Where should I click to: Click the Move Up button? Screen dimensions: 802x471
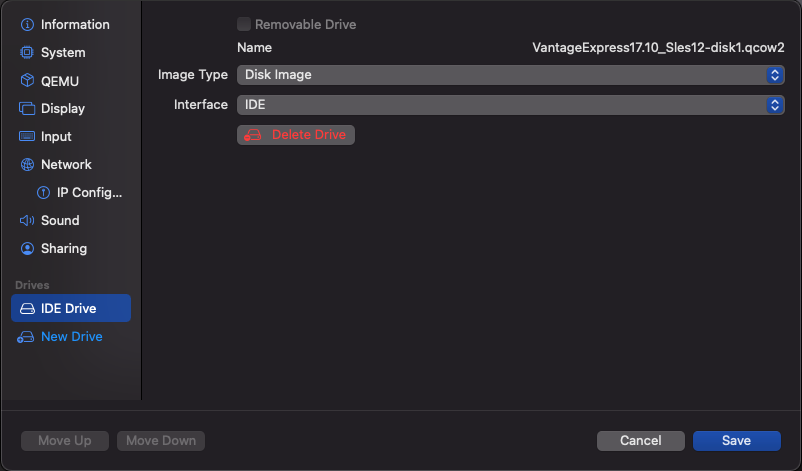click(65, 441)
